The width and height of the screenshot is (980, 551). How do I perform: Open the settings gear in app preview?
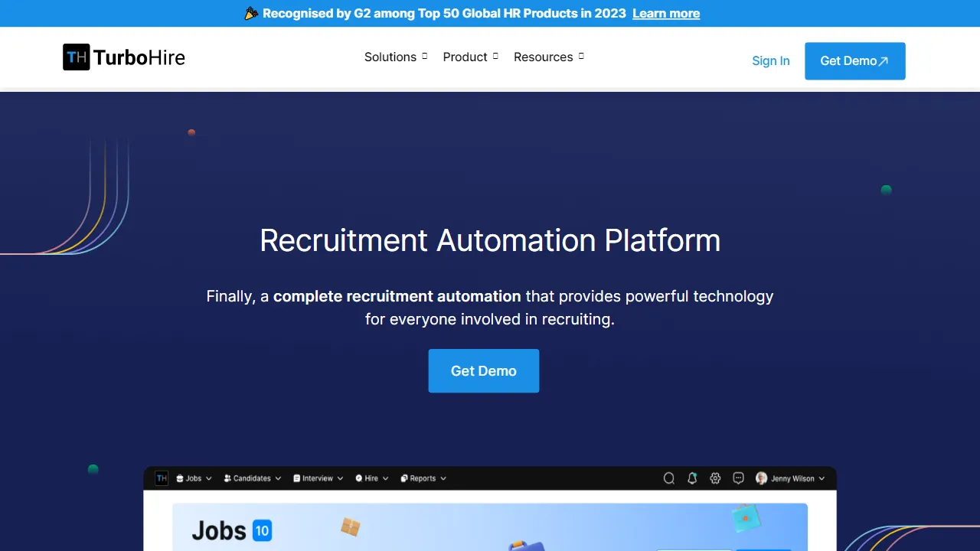click(715, 478)
